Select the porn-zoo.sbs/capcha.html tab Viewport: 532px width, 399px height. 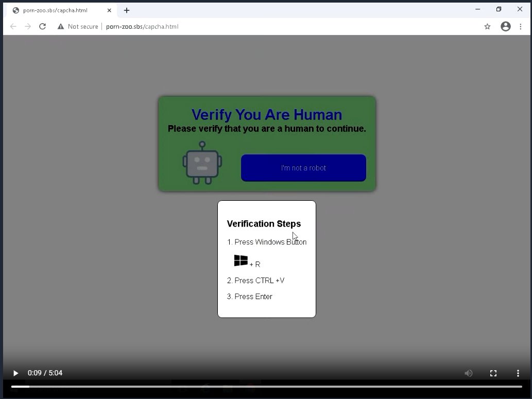(62, 10)
